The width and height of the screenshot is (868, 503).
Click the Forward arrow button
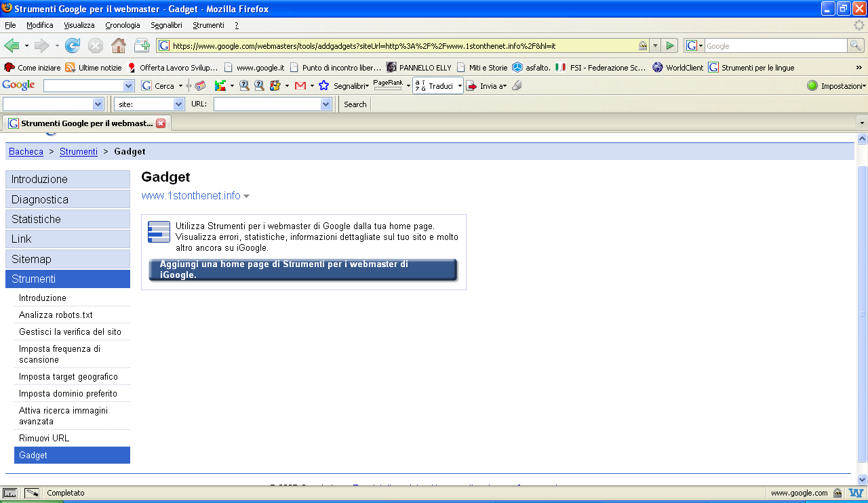coord(42,45)
